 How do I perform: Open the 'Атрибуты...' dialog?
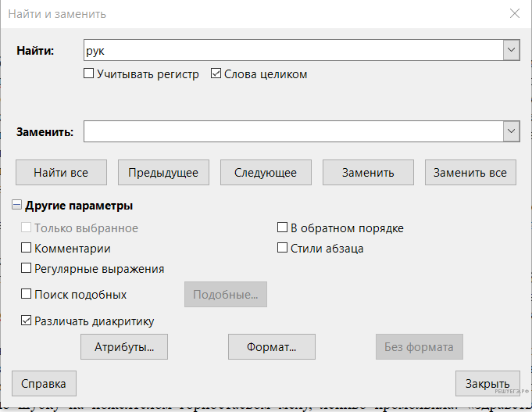tap(124, 346)
